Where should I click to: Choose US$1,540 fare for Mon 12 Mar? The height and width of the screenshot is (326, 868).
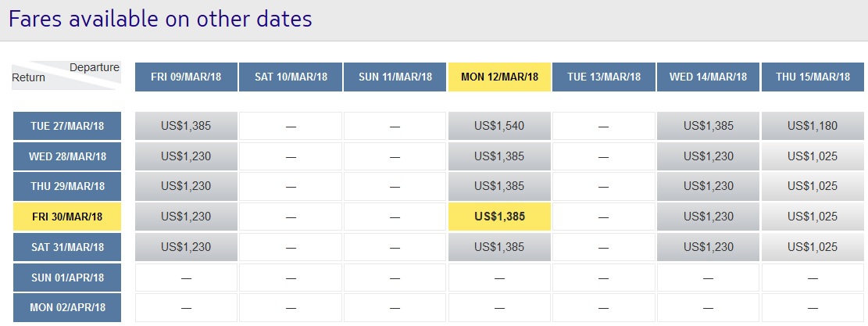coord(499,126)
